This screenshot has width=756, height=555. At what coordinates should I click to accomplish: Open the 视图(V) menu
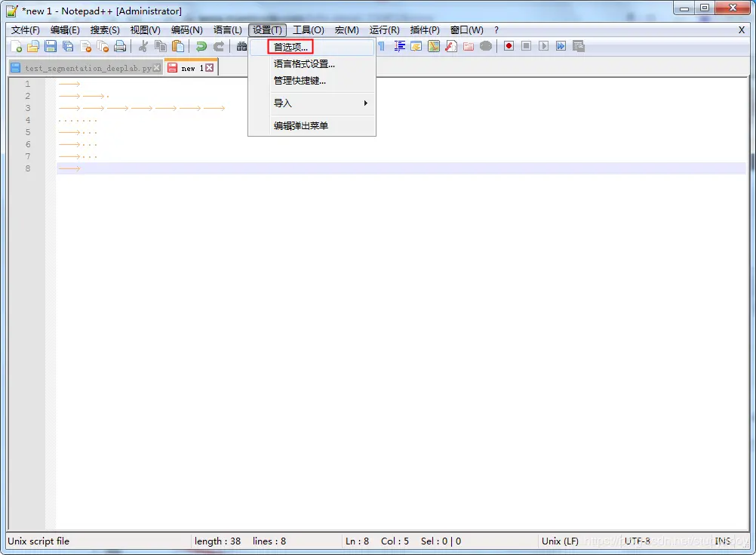coord(145,30)
